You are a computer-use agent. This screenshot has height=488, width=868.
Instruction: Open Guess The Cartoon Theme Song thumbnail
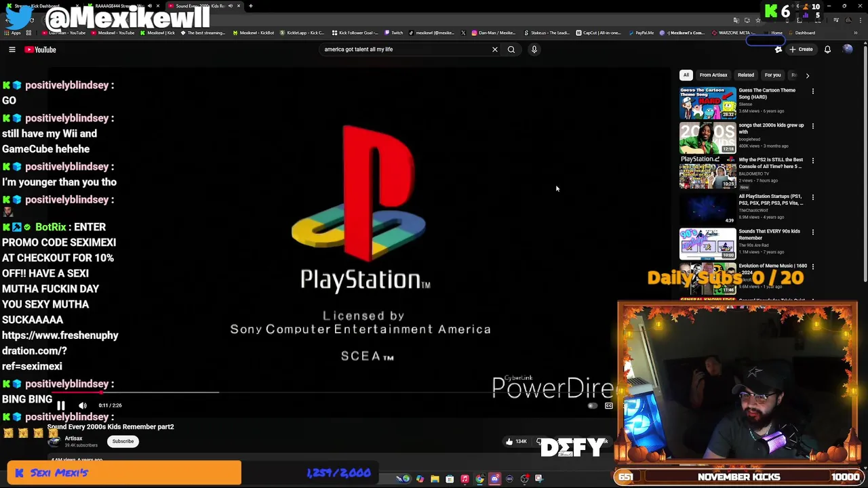tap(708, 102)
